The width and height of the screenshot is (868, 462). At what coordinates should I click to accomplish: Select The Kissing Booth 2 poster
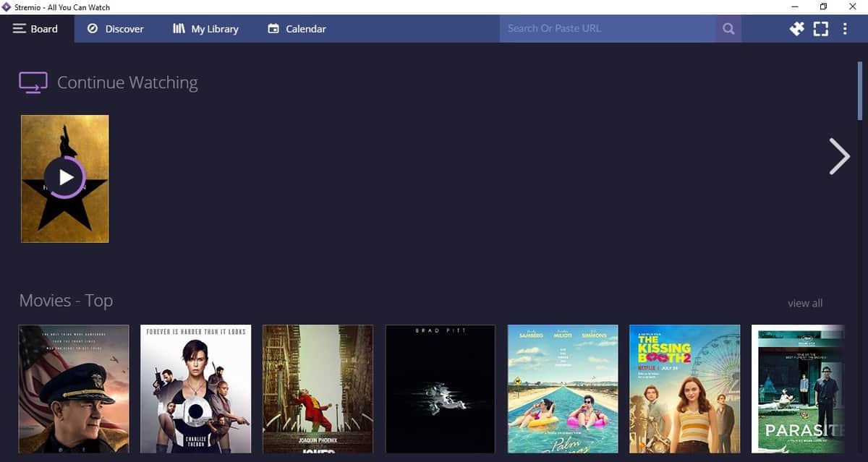685,389
